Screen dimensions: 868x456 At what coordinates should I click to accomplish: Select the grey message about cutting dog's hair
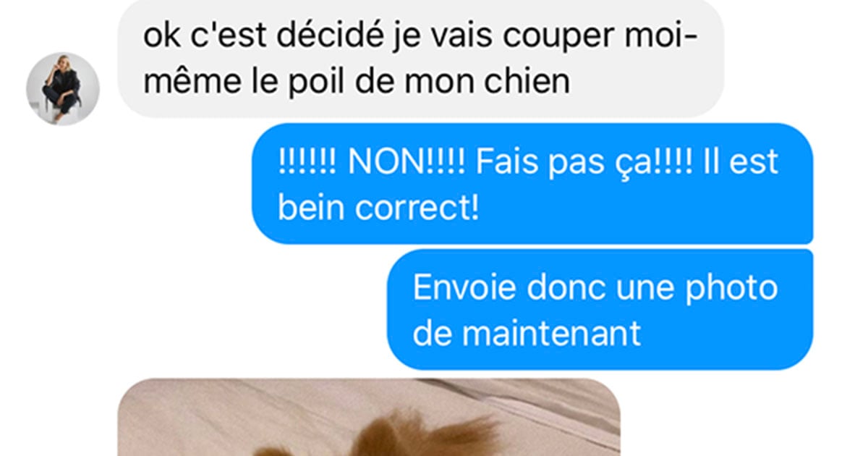click(421, 59)
